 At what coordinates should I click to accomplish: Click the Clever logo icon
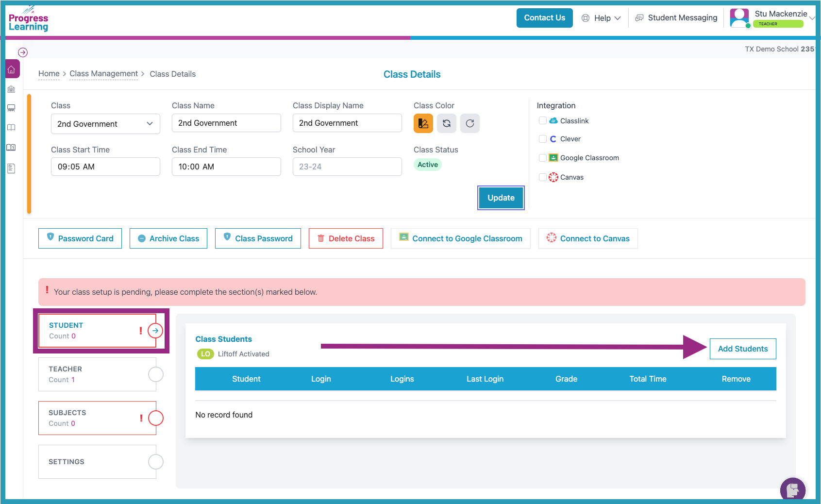[553, 139]
